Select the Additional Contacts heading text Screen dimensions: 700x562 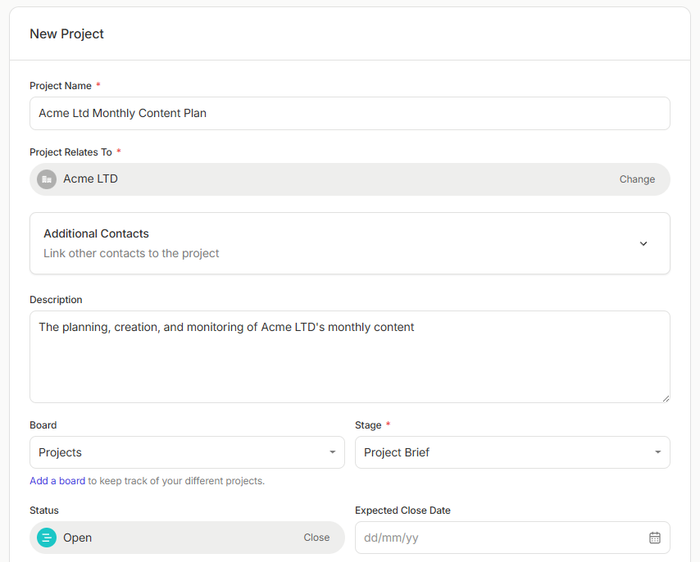point(96,233)
